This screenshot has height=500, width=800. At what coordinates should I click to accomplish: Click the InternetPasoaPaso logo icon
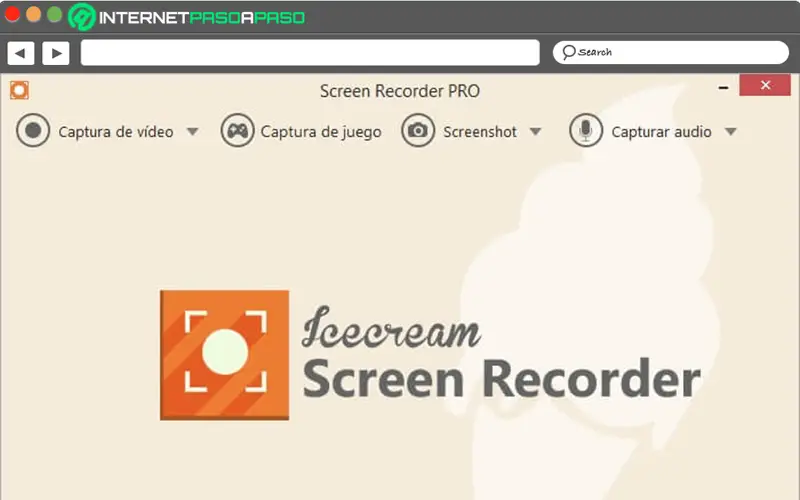pyautogui.click(x=82, y=17)
